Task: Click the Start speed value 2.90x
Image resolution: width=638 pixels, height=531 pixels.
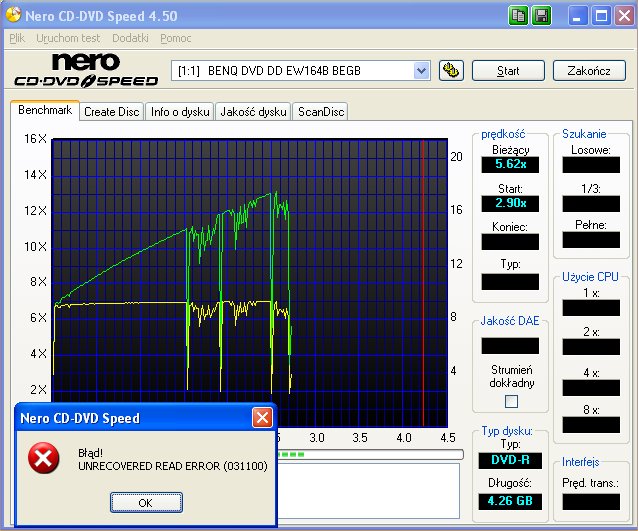Action: 510,203
